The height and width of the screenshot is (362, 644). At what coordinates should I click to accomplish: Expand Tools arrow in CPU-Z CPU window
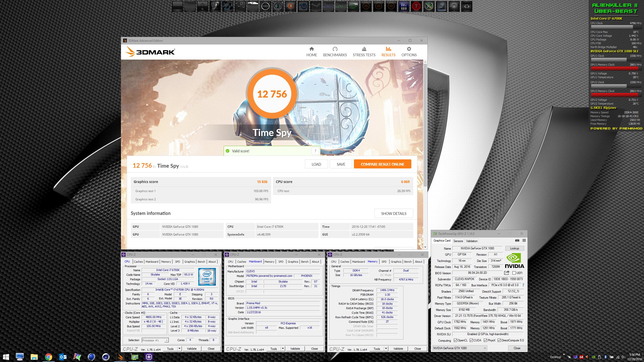pos(179,349)
